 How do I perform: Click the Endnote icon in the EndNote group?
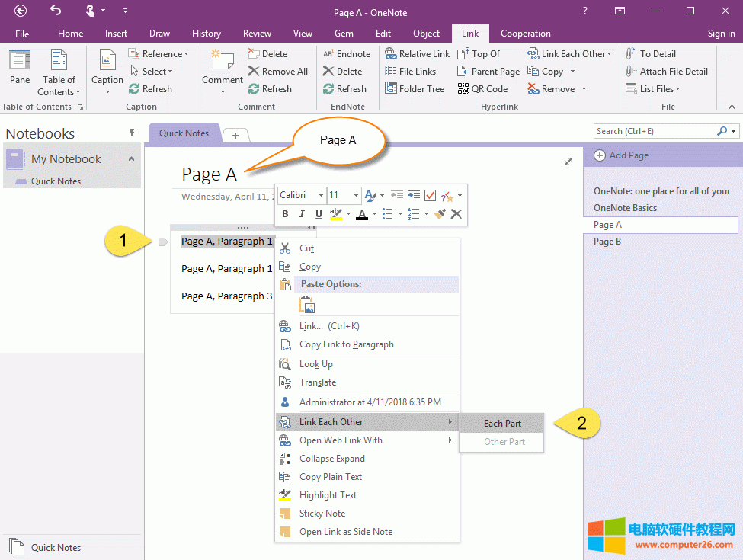tap(347, 53)
